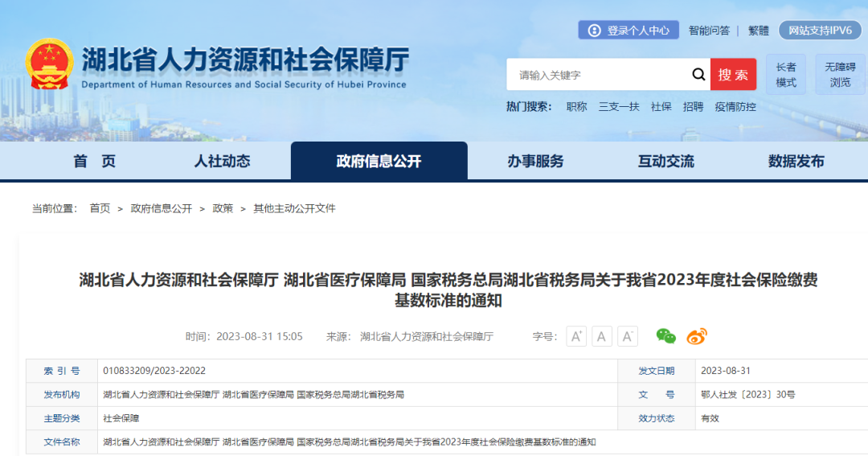Screen dimensions: 868x456
Task: Reset font size with middle A button
Action: point(602,336)
